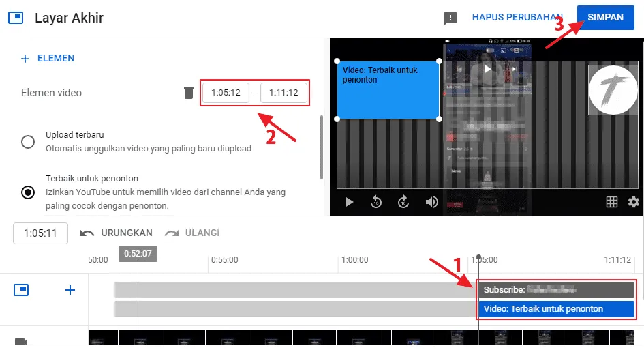
Task: Click the 0:55:00 mark on timeline ruler
Action: [225, 260]
